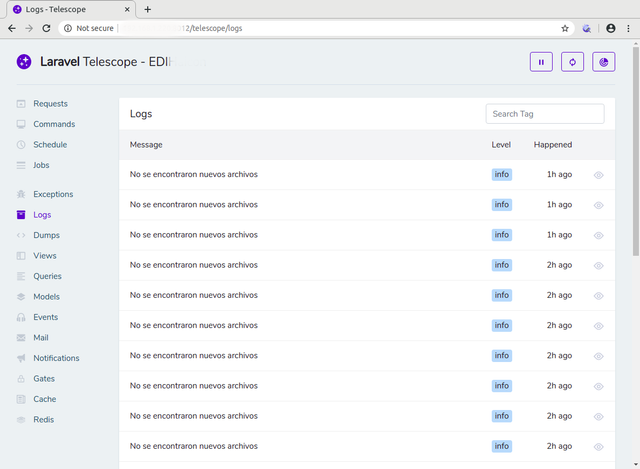Click the Events headphones icon
This screenshot has width=640, height=469.
(x=21, y=317)
